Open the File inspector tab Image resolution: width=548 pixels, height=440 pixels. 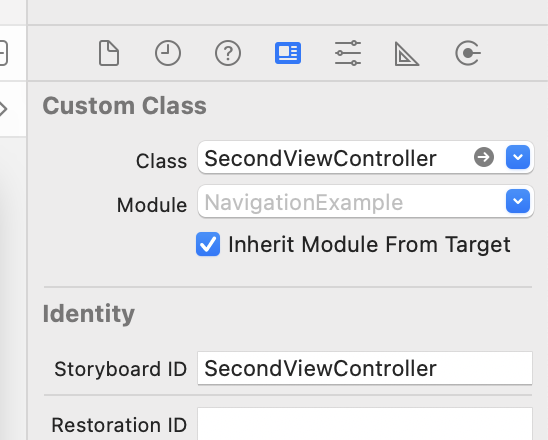point(109,53)
